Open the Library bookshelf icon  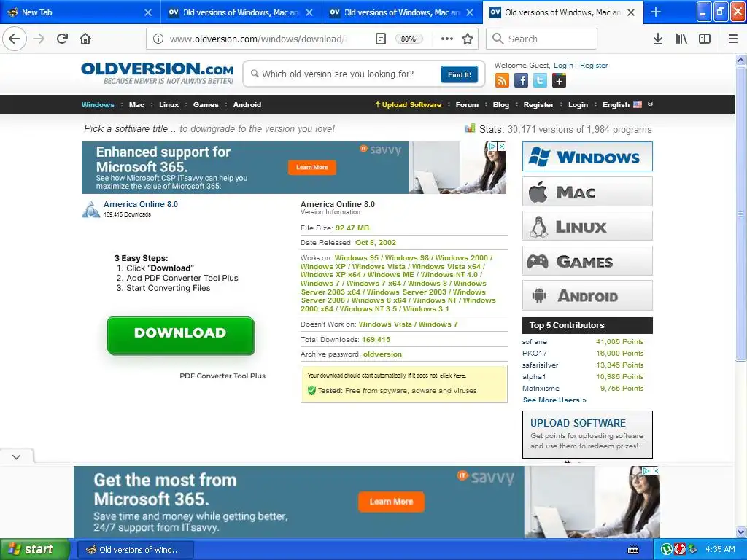[x=681, y=39]
